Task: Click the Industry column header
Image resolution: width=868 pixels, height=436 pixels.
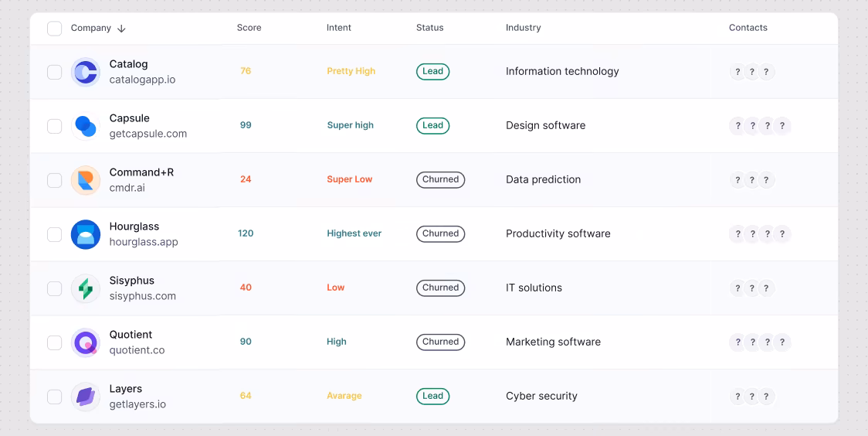Action: coord(523,28)
